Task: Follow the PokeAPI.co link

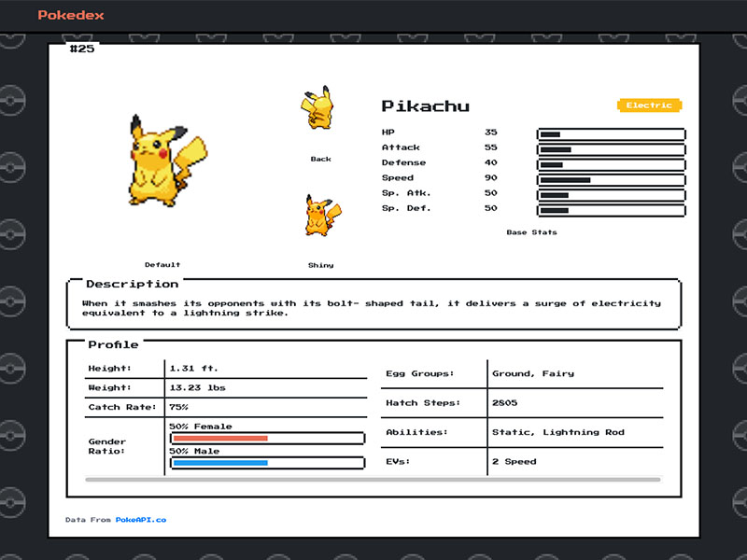Action: (x=141, y=520)
